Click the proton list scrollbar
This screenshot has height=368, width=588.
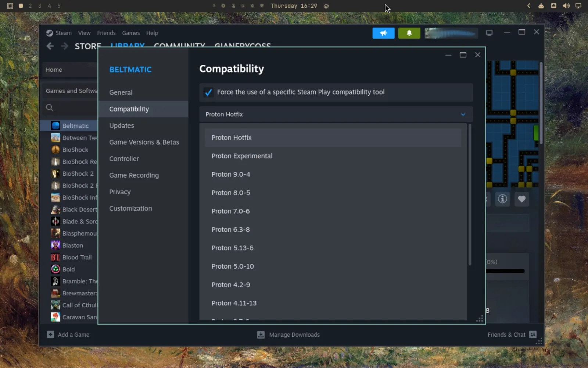tap(470, 195)
